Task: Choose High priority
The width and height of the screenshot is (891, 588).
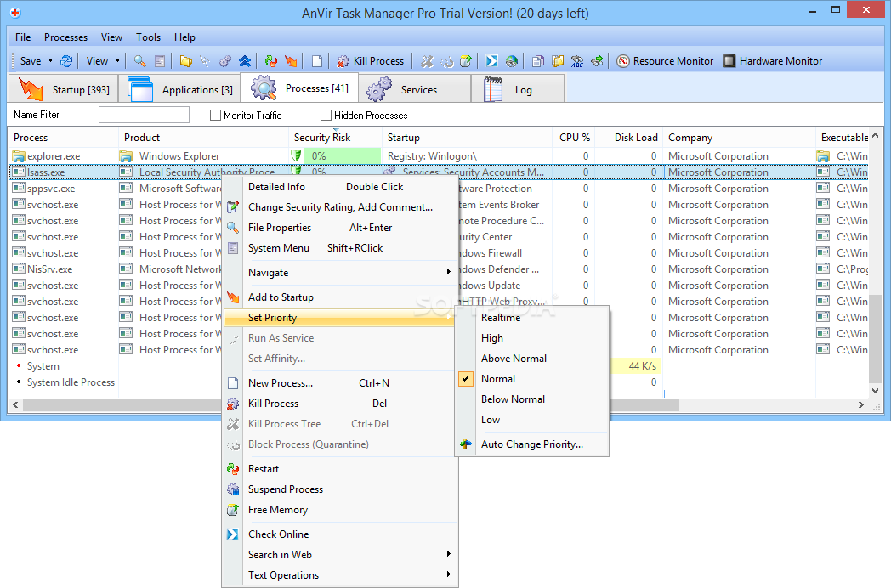Action: (532, 338)
